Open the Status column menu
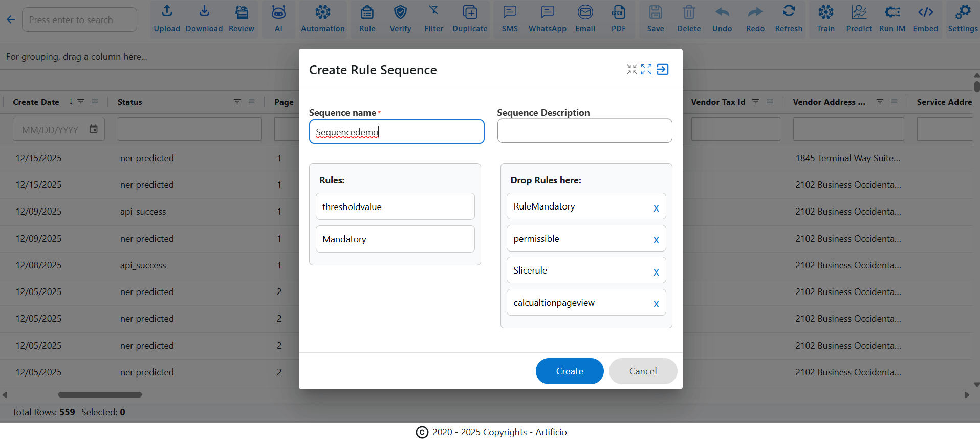 252,101
